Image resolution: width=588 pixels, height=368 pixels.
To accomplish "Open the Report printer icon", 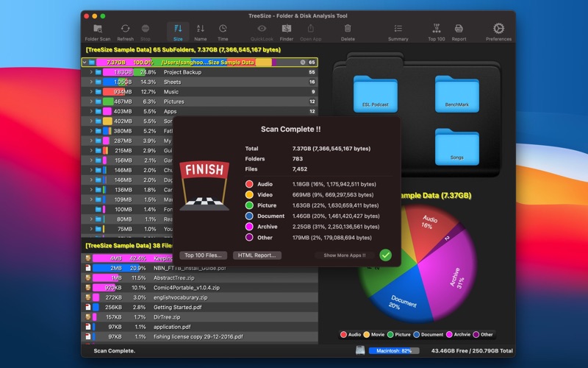I will (x=459, y=29).
